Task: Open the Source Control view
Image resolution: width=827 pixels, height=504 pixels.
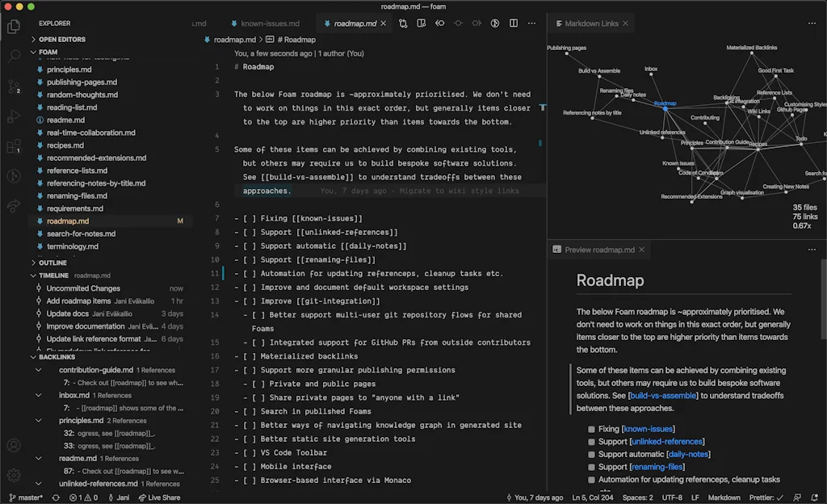Action: tap(14, 86)
